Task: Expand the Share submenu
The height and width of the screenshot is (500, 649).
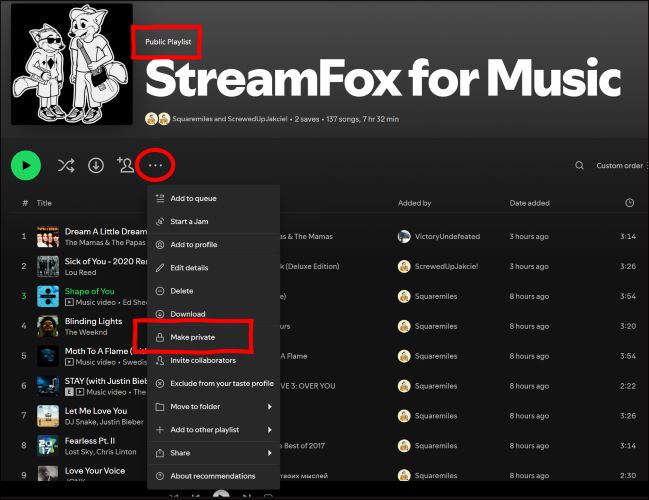Action: (x=214, y=453)
